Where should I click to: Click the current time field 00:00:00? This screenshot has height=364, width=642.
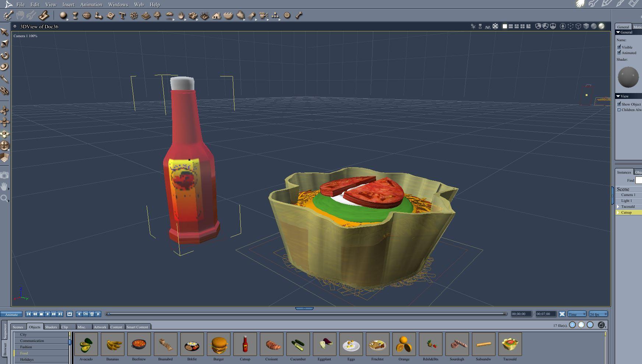(x=521, y=314)
